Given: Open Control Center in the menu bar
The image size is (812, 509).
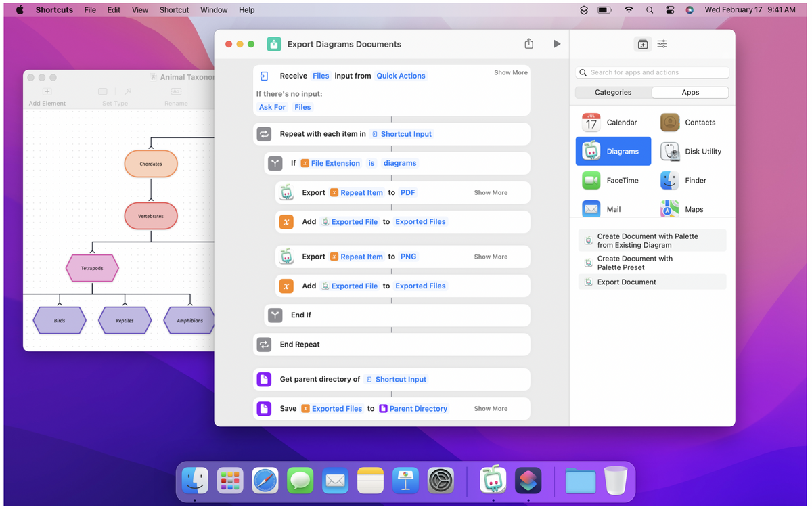Looking at the screenshot, I should (x=670, y=10).
